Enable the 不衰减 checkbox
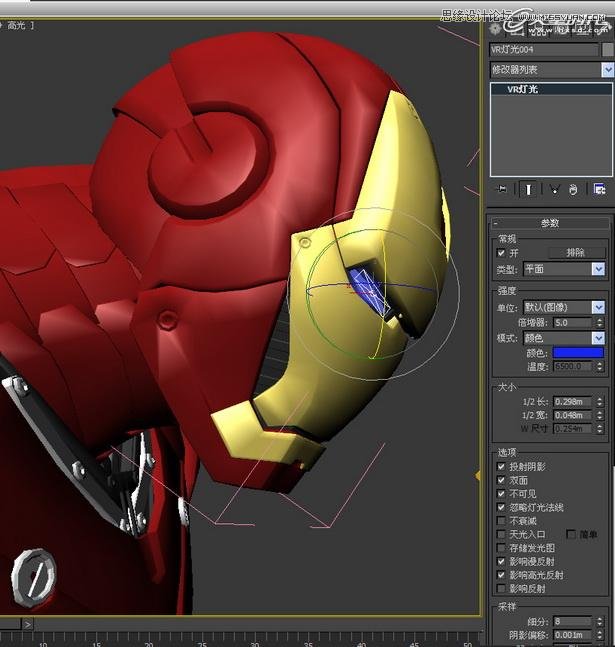Viewport: 615px width, 647px height. coord(501,521)
